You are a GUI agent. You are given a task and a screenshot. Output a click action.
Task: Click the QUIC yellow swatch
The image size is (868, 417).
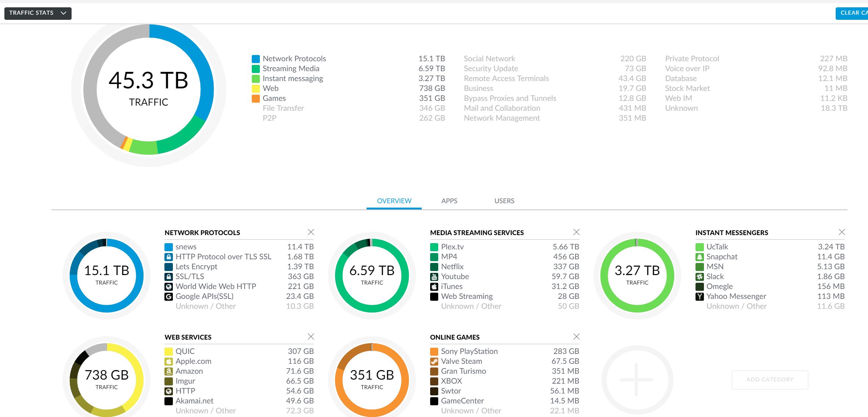[x=168, y=351]
